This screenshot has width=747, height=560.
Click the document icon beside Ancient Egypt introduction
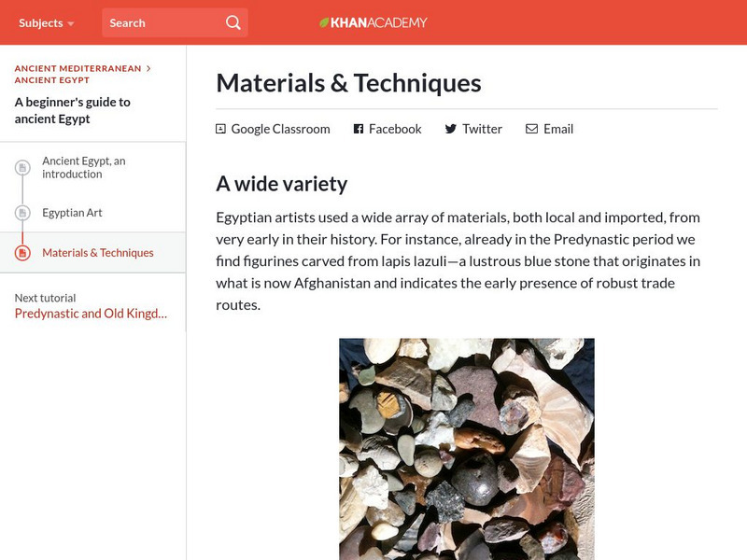22,168
